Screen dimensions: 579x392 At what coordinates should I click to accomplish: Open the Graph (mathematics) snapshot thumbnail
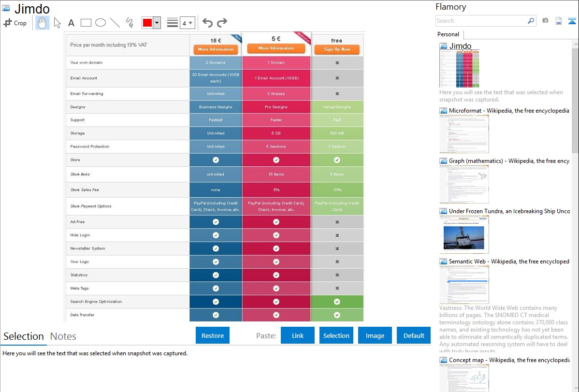464,184
